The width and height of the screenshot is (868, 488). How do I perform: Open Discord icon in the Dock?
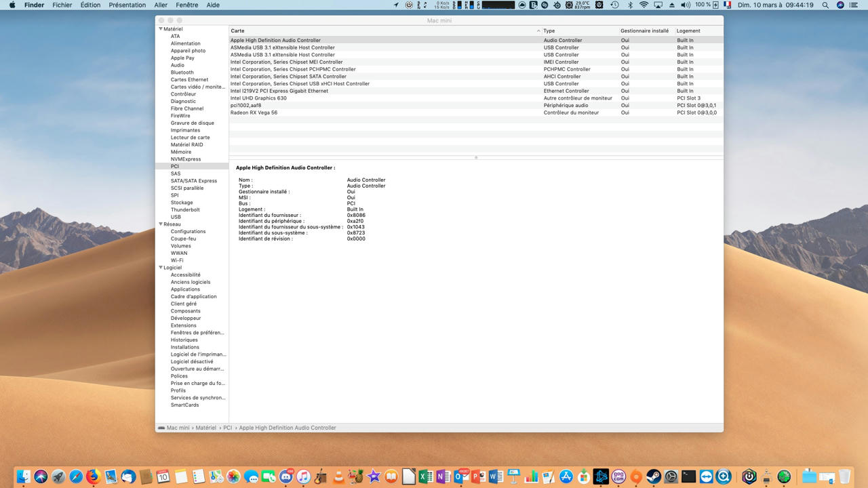(x=286, y=476)
